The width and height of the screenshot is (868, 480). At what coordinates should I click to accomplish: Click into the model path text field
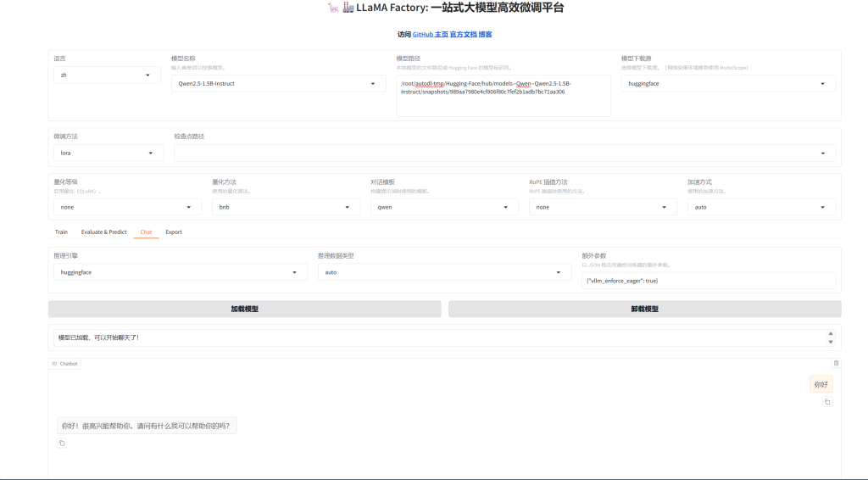504,96
